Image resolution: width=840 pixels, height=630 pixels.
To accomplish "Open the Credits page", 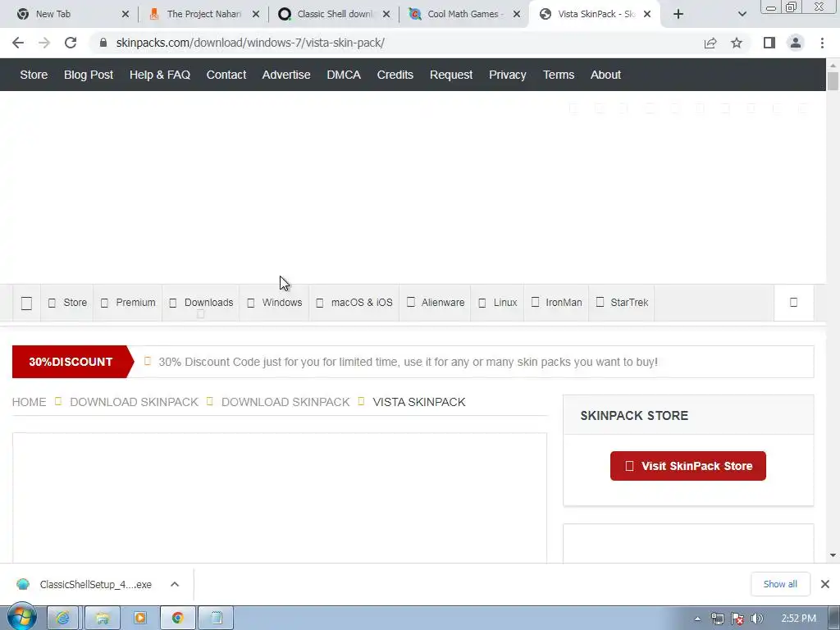I will 395,75.
